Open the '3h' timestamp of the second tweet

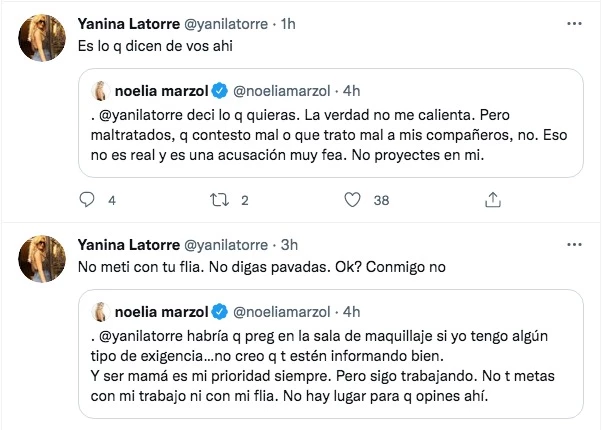[x=291, y=245]
